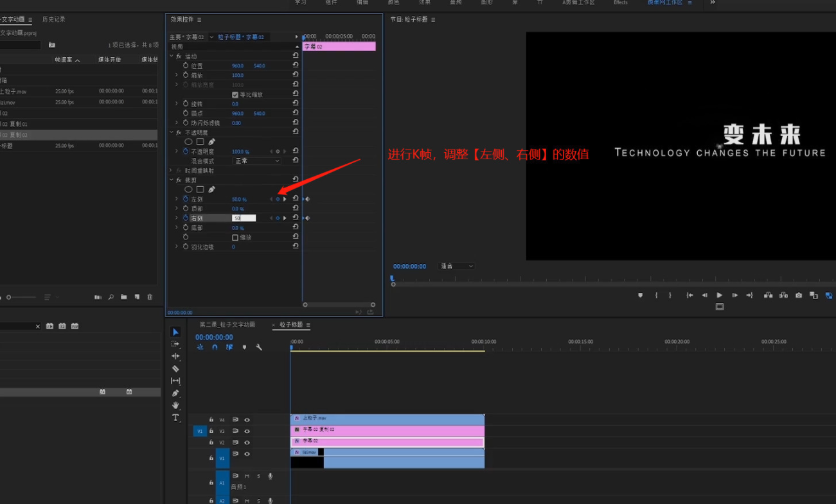Switch to 第二课_粒子文字动画 timeline tab
The height and width of the screenshot is (504, 836).
tap(227, 324)
